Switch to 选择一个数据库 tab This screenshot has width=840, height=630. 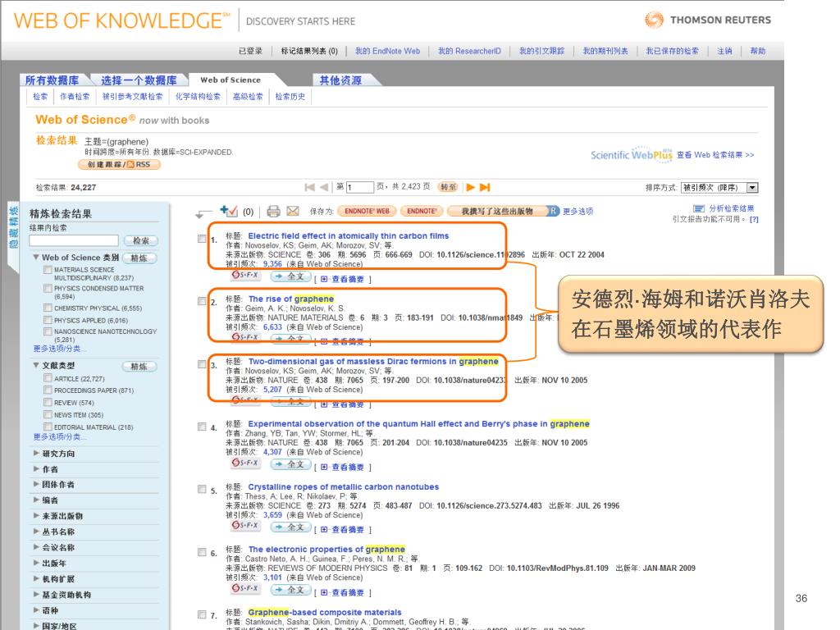coord(139,80)
